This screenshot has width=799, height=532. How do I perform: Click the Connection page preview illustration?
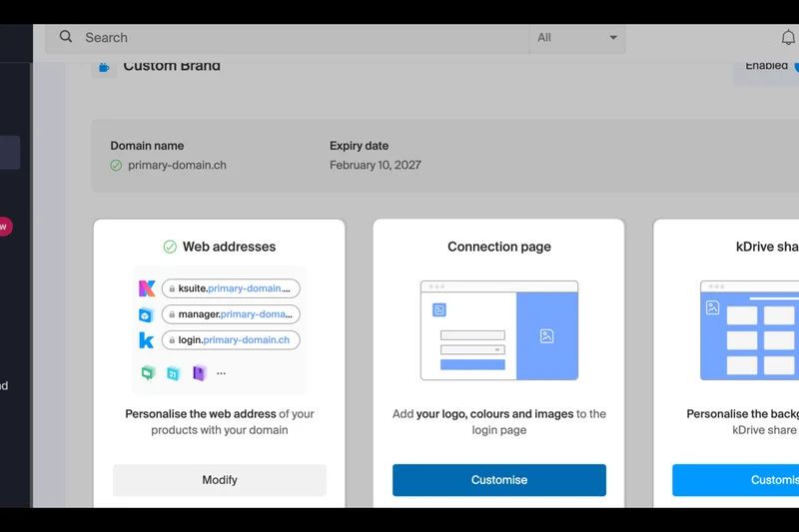pyautogui.click(x=499, y=330)
